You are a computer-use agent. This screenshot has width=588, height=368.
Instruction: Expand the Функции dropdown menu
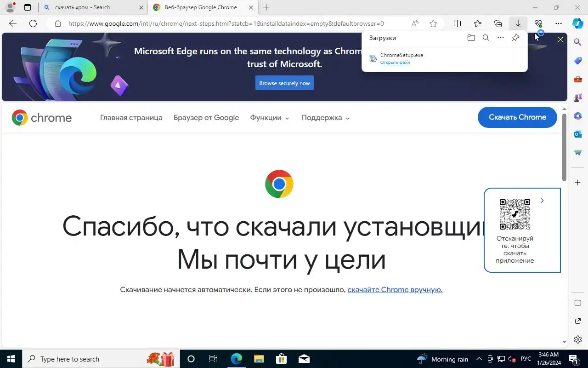click(270, 118)
